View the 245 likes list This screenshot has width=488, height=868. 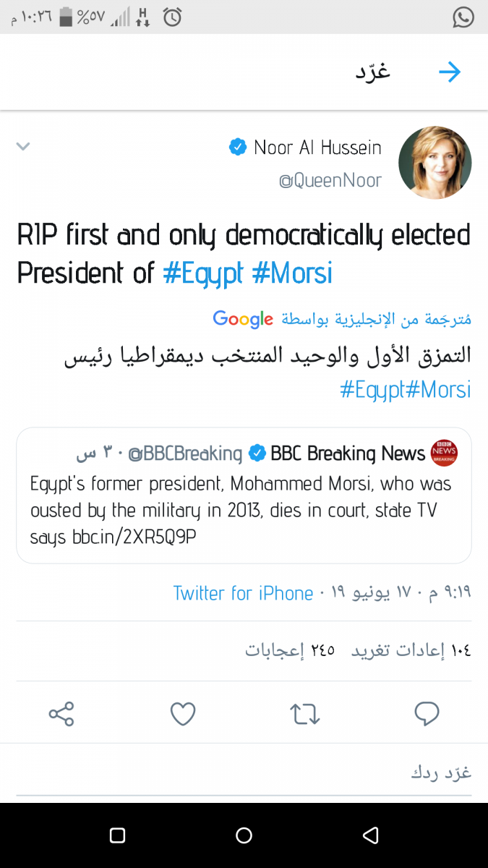click(x=290, y=650)
